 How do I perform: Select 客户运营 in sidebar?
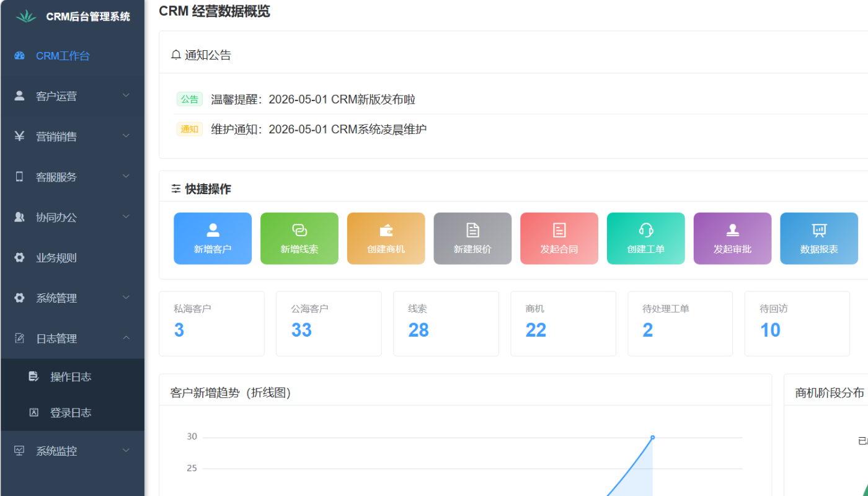pos(73,96)
